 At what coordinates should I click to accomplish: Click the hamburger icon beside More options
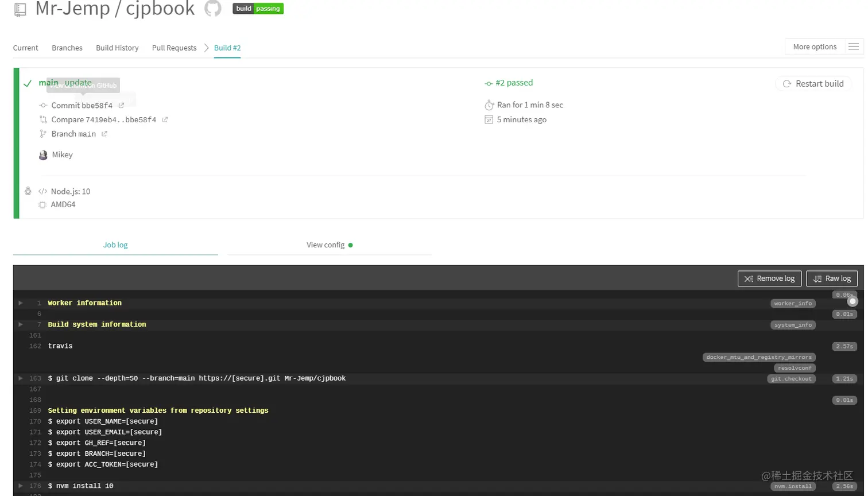click(854, 46)
